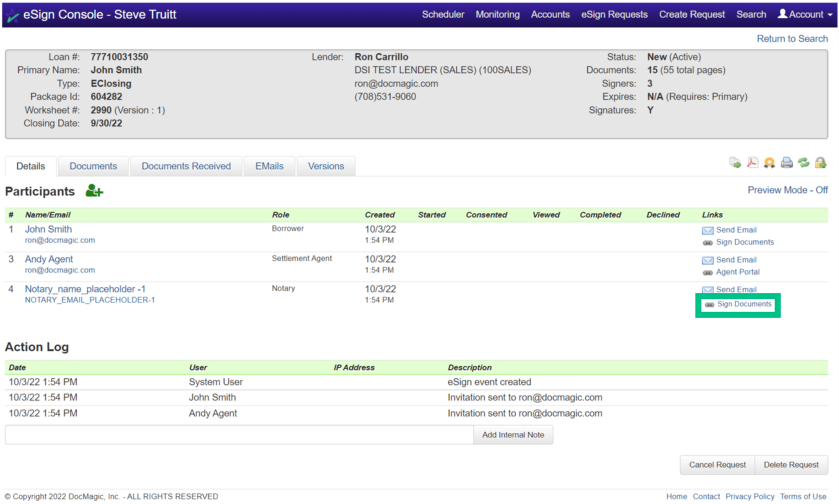Switch to the Documents Received tab
The width and height of the screenshot is (839, 504).
186,166
